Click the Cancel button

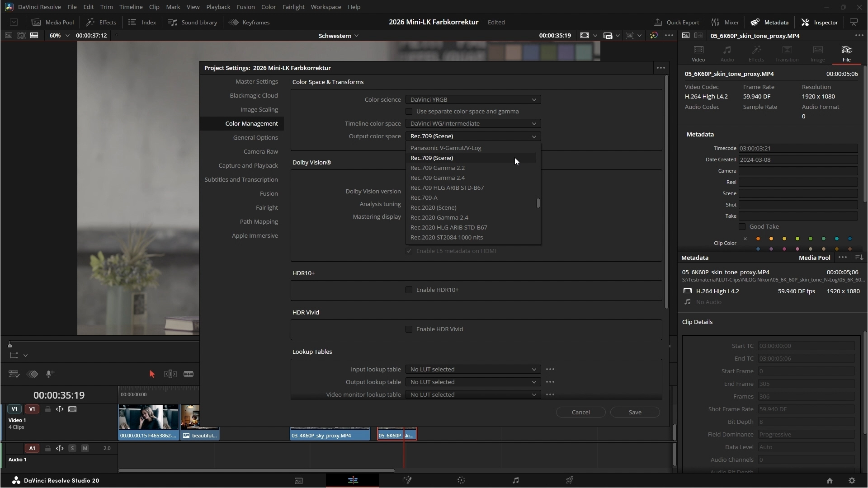(x=580, y=412)
